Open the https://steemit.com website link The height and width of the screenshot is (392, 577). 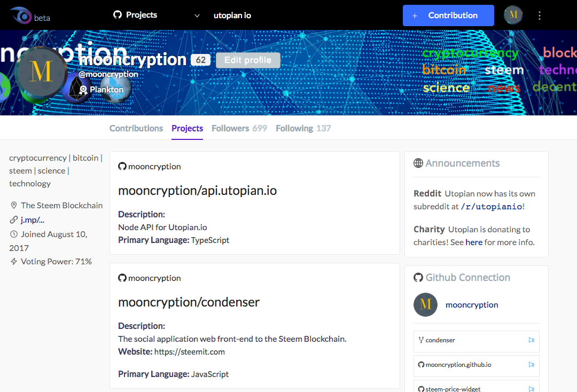[x=190, y=351]
